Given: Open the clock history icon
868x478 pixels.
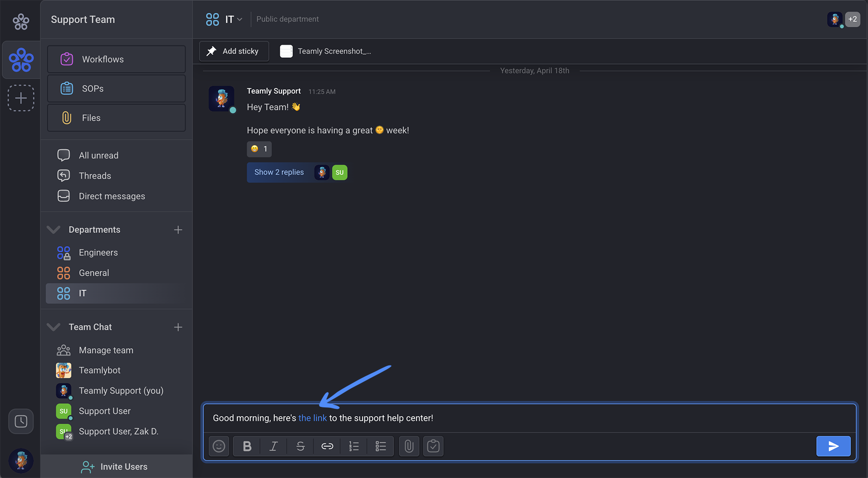Looking at the screenshot, I should point(21,421).
